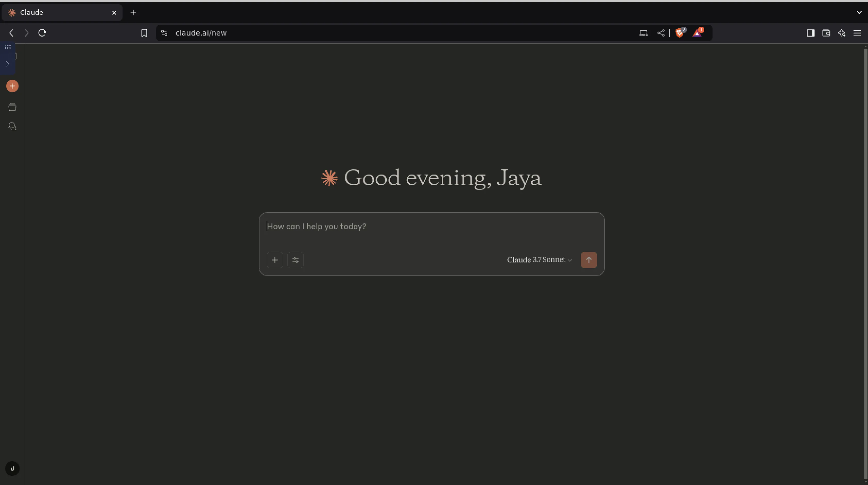The image size is (868, 485).
Task: Open Brave Rewards triangle icon
Action: pos(697,33)
